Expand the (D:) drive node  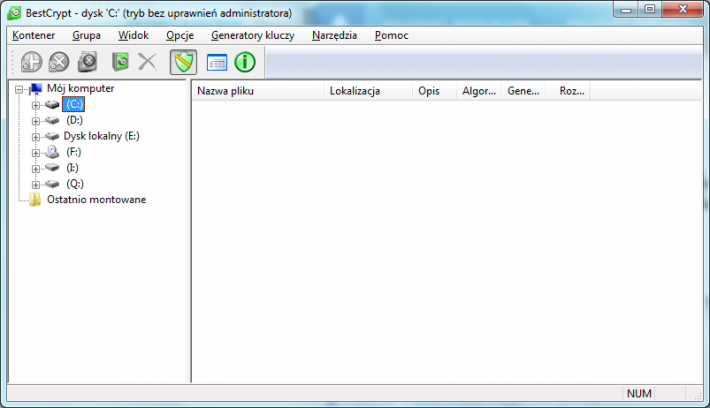tap(35, 121)
